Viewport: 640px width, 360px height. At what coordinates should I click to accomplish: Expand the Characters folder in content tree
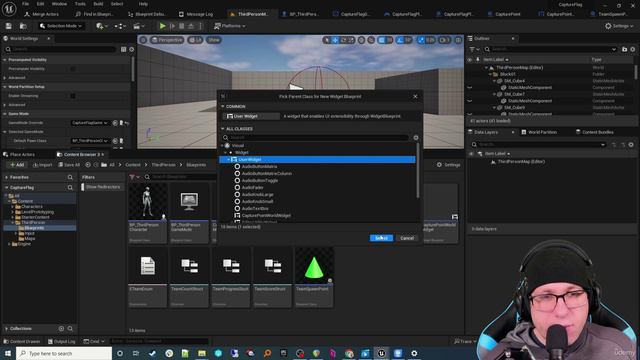[x=13, y=207]
